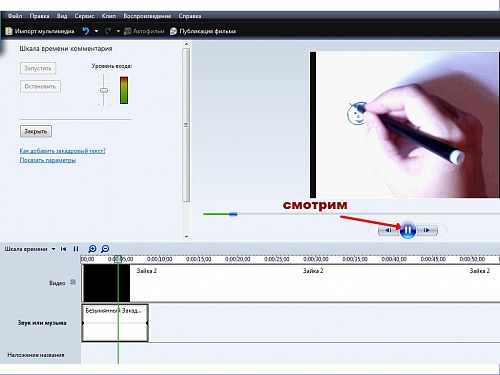This screenshot has width=500, height=375.
Task: Click the Закрыть button
Action: click(x=36, y=131)
